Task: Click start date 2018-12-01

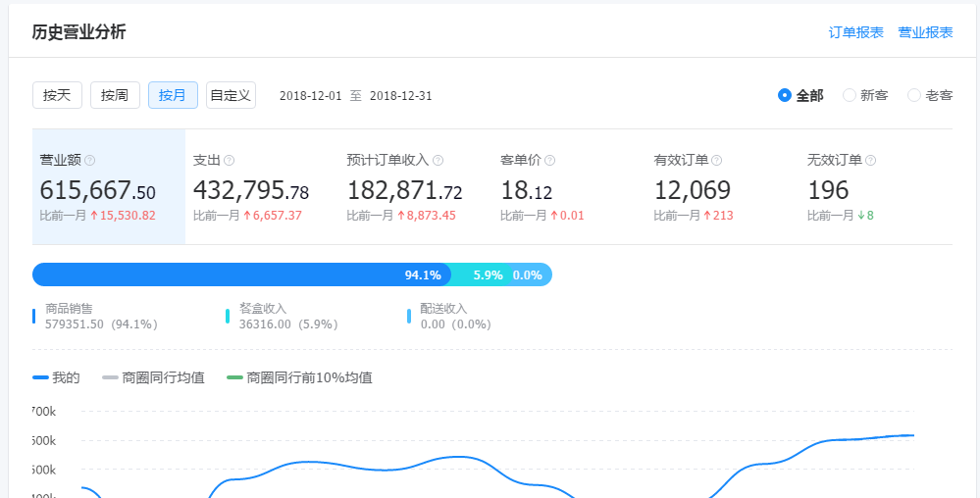Action: tap(311, 96)
